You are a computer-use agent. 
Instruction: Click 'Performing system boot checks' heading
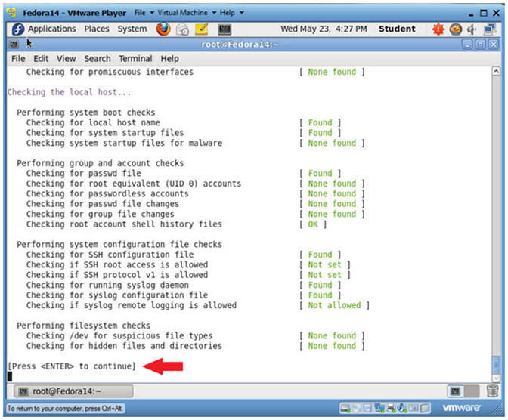pos(86,113)
